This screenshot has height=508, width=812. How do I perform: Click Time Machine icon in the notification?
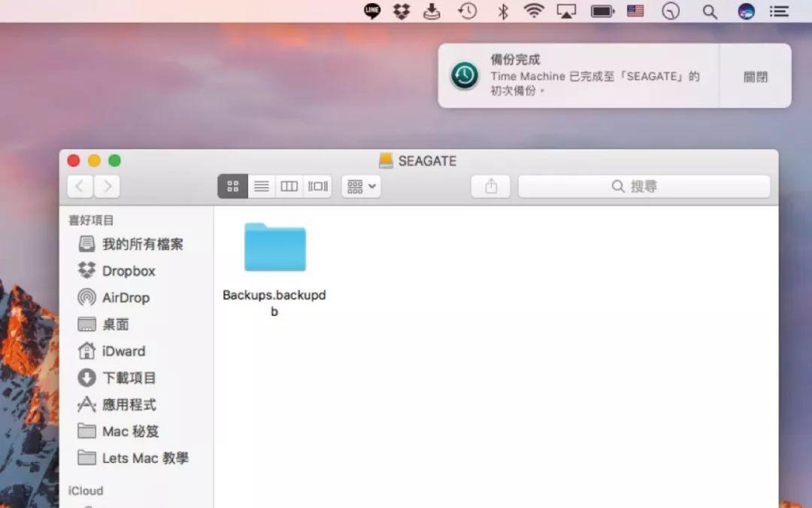(465, 76)
